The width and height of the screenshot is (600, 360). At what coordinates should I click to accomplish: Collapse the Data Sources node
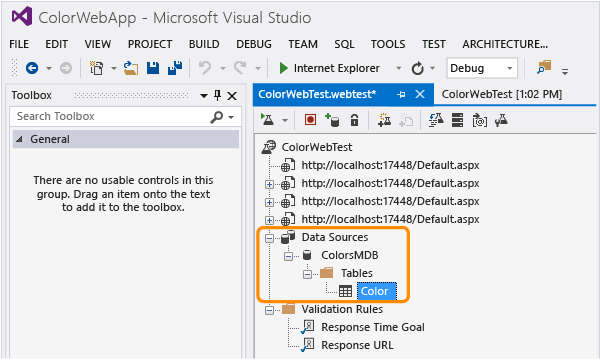coord(269,238)
